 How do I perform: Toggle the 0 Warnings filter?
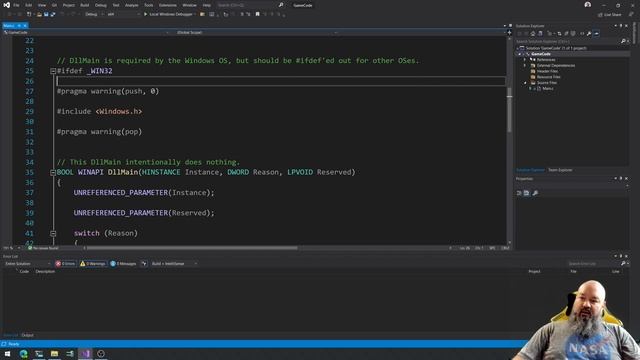[x=93, y=264]
